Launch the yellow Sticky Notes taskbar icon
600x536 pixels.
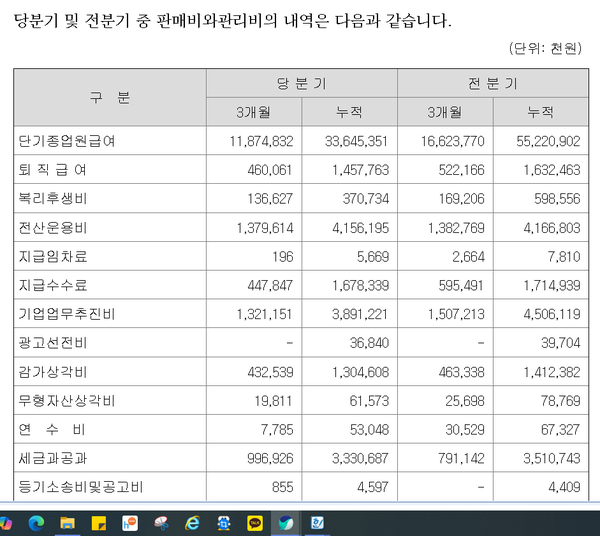tap(99, 523)
